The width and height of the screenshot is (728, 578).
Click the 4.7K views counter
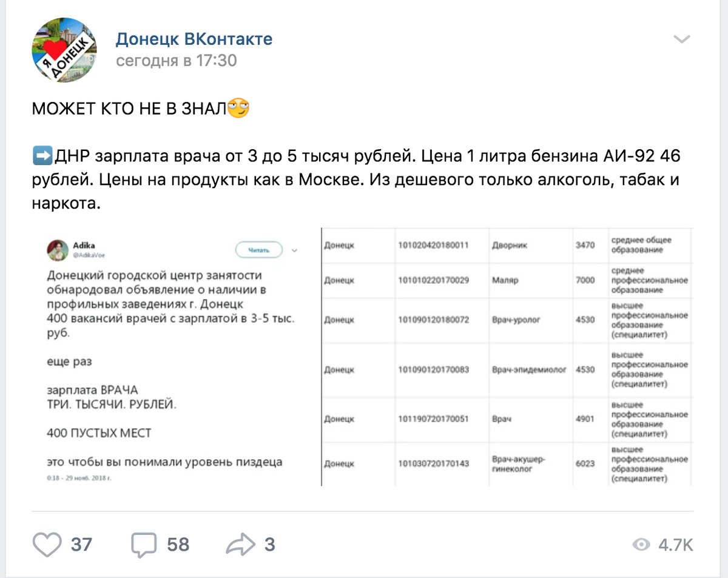[x=676, y=545]
